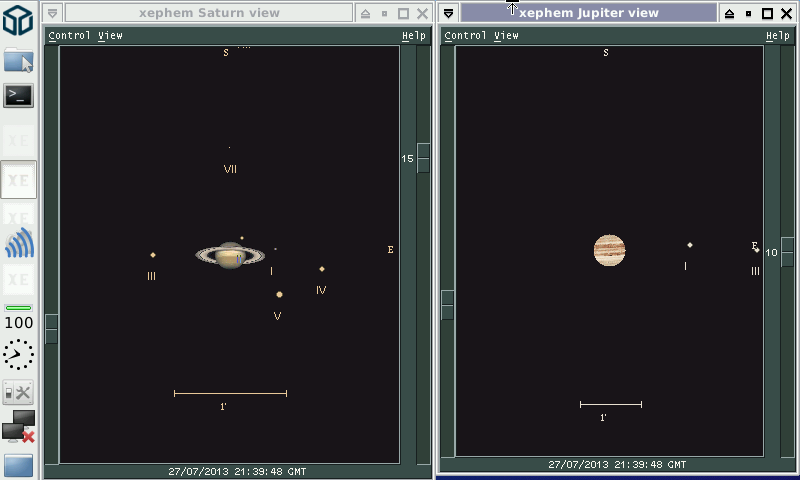Select Saturn moon VII dot
Screen dimensions: 800x480
point(229,147)
